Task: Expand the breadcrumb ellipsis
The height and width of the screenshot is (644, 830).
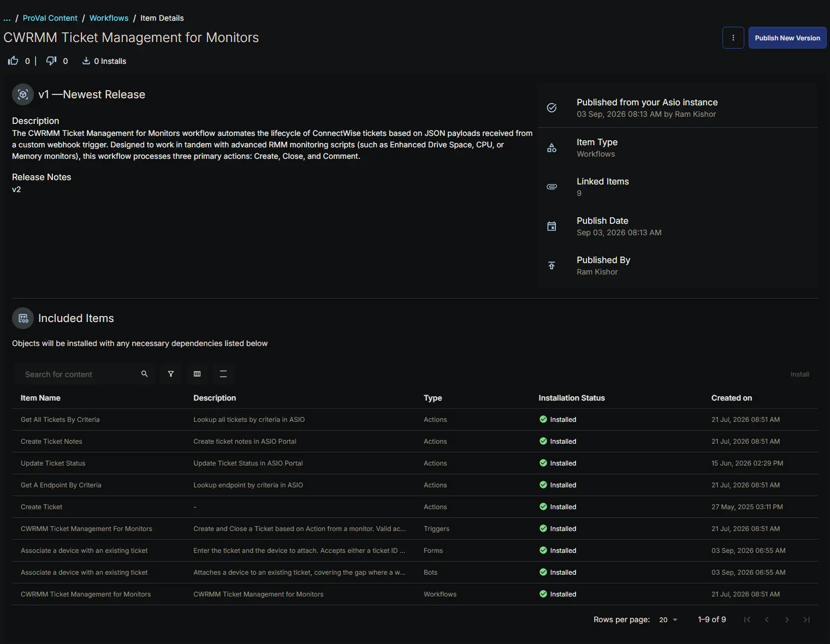Action: [x=7, y=18]
